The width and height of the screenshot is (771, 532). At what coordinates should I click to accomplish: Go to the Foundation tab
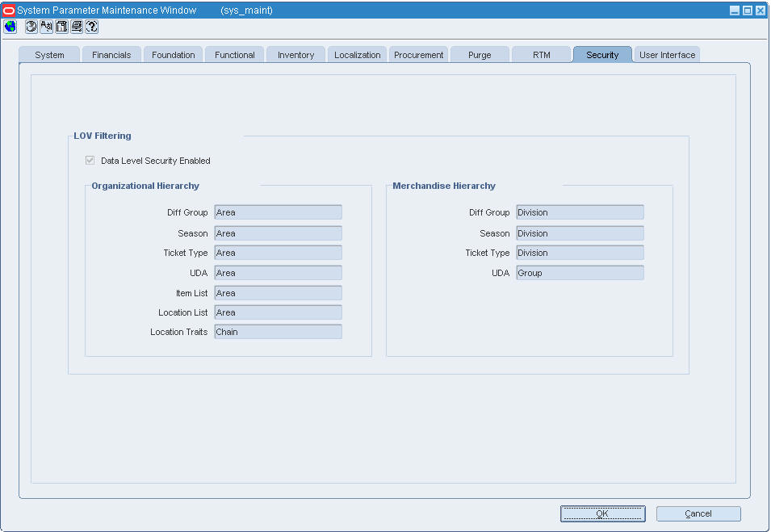[x=173, y=55]
